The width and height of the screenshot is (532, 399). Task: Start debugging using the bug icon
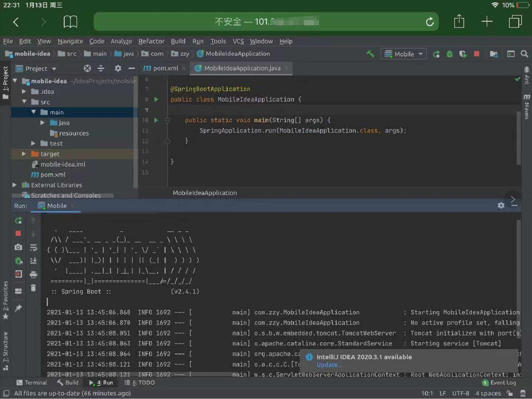point(449,54)
